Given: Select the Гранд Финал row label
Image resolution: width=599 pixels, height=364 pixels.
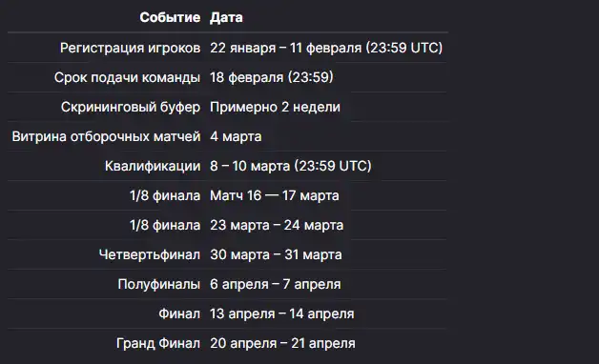Looking at the screenshot, I should (x=158, y=344).
